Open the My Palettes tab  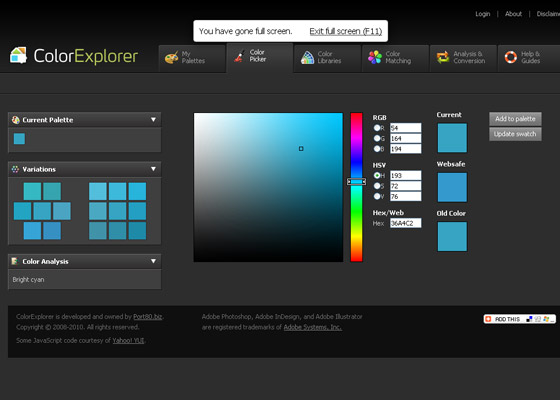pyautogui.click(x=192, y=58)
